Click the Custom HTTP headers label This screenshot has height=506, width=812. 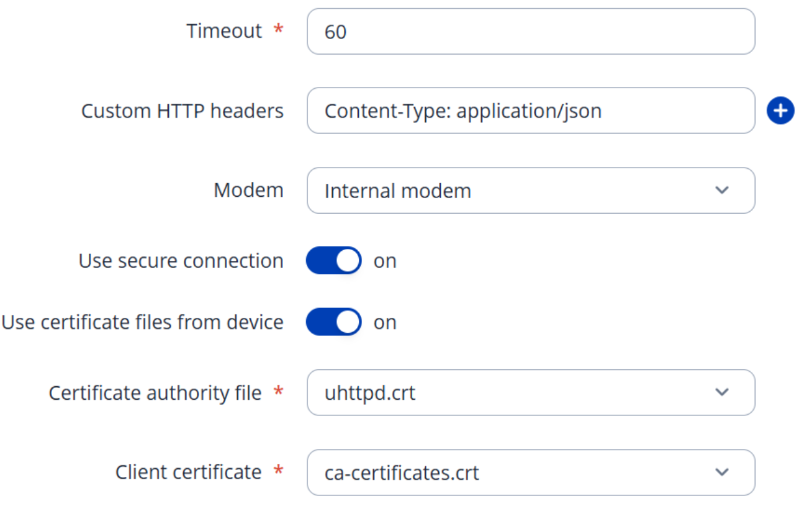pyautogui.click(x=182, y=111)
